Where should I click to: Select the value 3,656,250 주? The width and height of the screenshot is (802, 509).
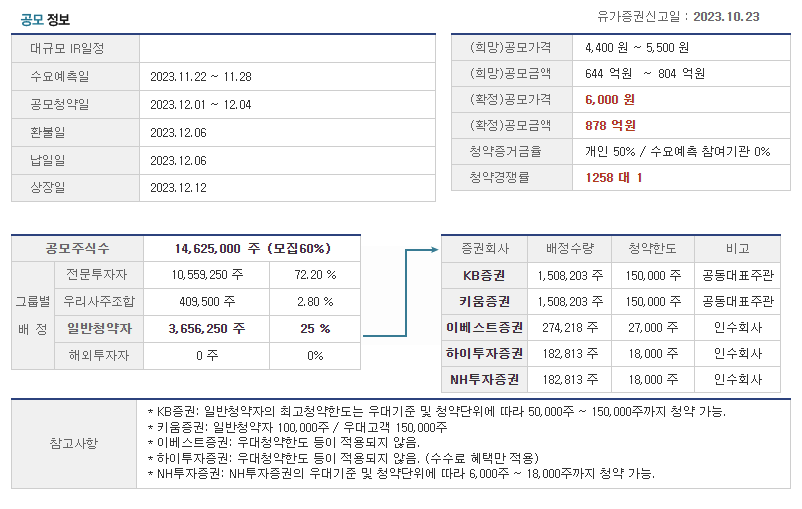pos(207,328)
